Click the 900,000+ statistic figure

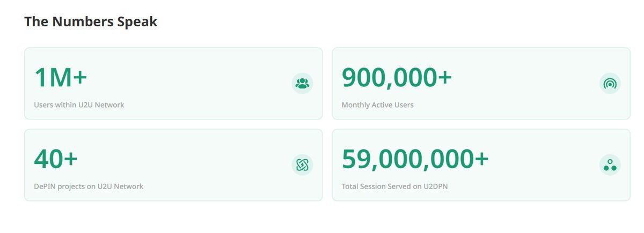397,78
